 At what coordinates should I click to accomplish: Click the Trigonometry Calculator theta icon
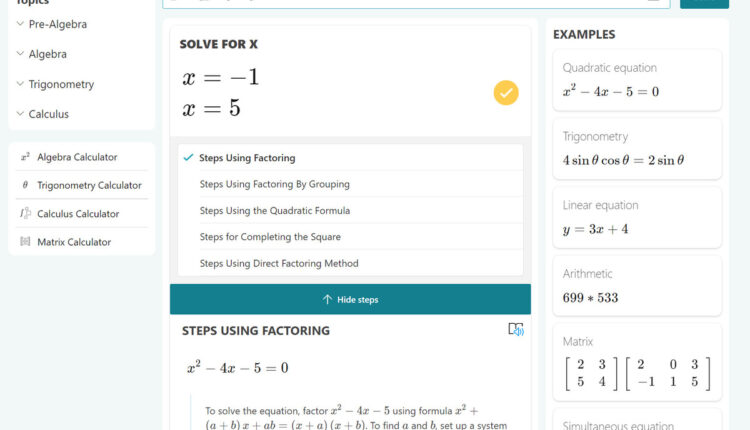pos(25,185)
